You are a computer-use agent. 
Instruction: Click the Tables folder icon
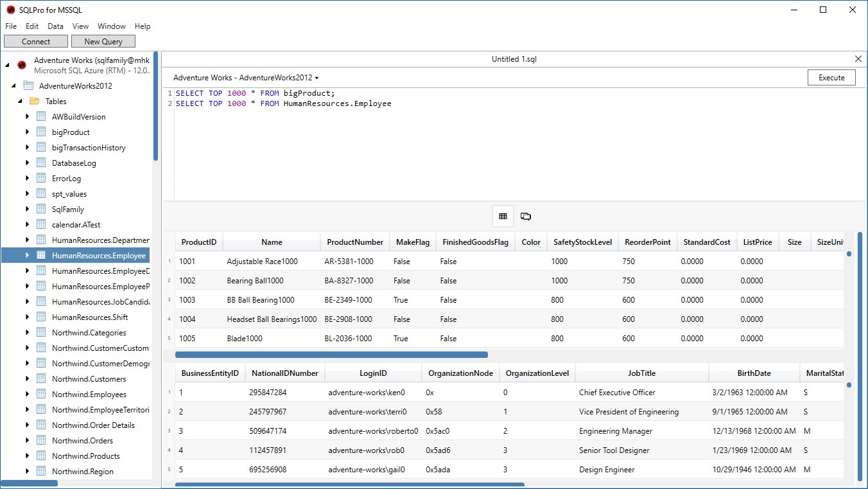[x=35, y=101]
